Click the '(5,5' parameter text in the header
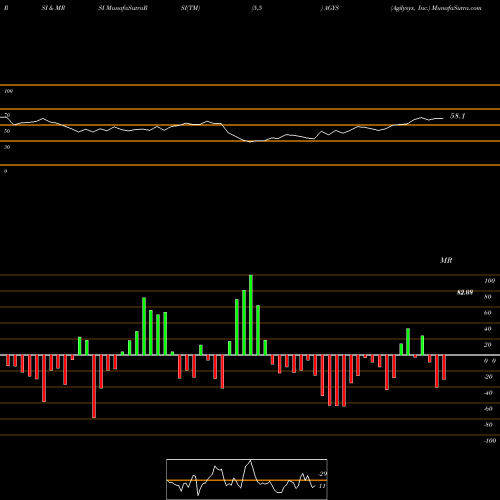Image resolution: width=500 pixels, height=500 pixels. click(x=257, y=8)
